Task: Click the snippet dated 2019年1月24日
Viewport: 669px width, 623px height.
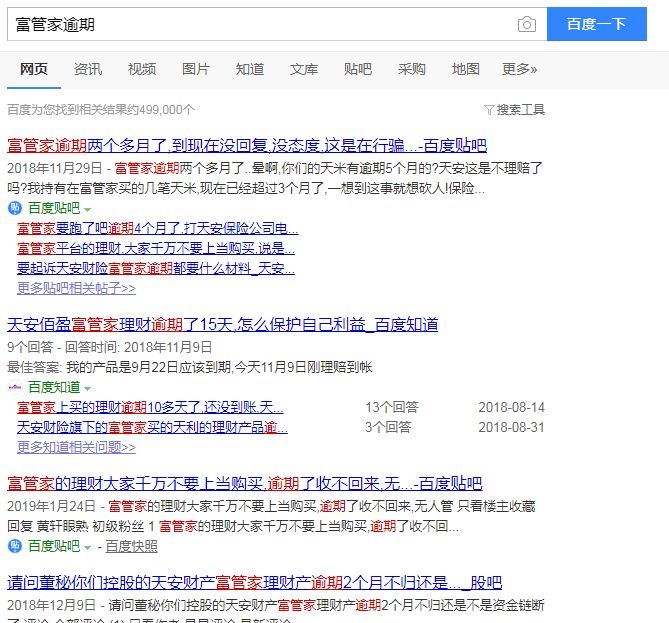Action: point(271,516)
